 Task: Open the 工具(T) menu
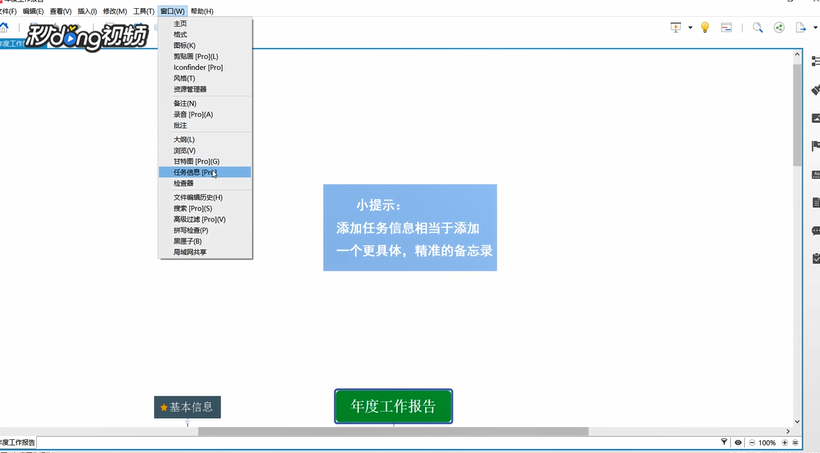click(x=143, y=11)
